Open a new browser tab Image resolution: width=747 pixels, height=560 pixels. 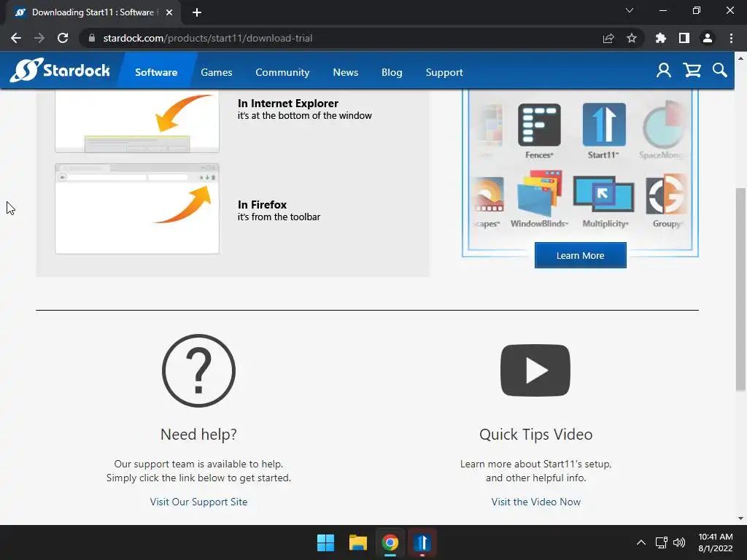[x=197, y=12]
